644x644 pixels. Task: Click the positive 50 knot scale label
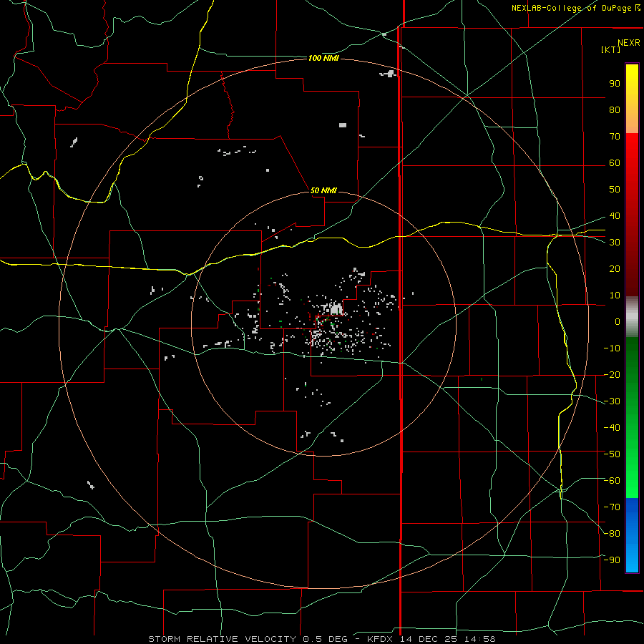click(x=615, y=190)
